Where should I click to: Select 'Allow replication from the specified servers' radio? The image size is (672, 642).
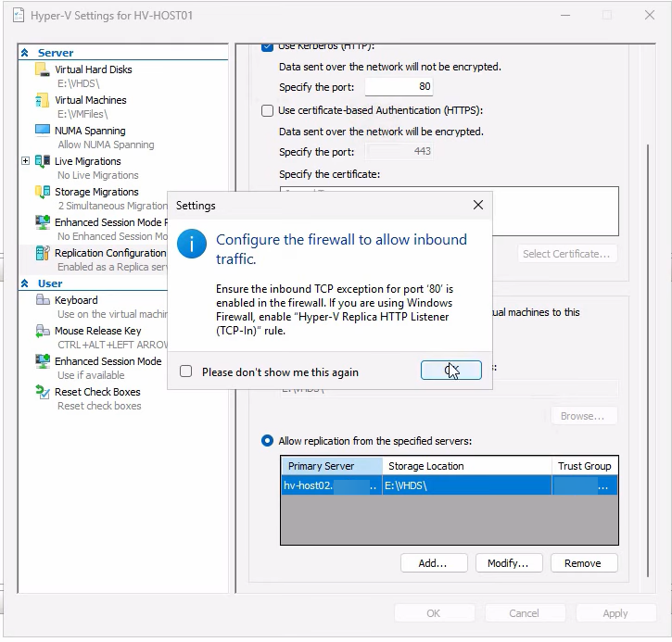pos(267,441)
